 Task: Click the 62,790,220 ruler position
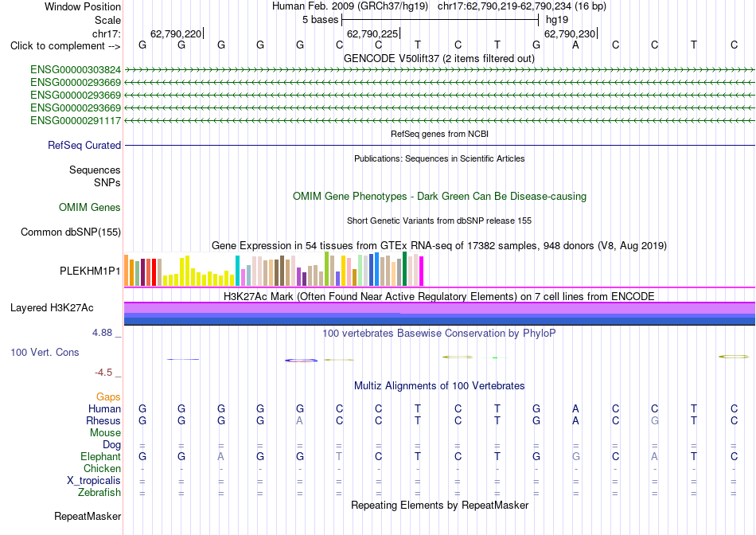(x=176, y=33)
